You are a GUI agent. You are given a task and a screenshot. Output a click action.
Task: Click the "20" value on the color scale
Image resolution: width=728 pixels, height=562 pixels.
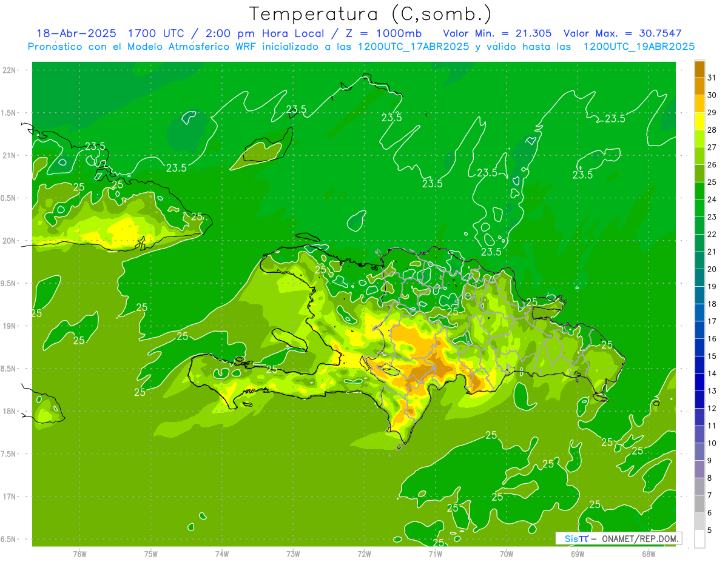[x=712, y=269]
